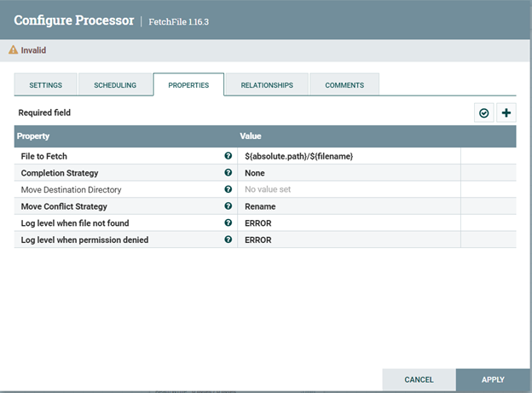Click help icon for Move Destination Directory
The image size is (532, 393).
coord(228,189)
